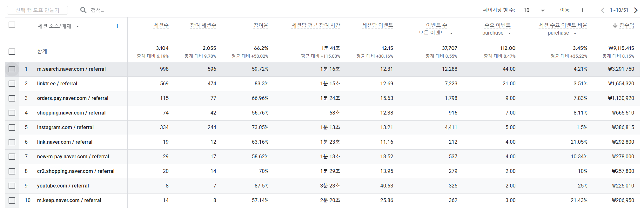Click the 선택 행 도표 만들기 button
This screenshot has width=644, height=210.
point(37,10)
